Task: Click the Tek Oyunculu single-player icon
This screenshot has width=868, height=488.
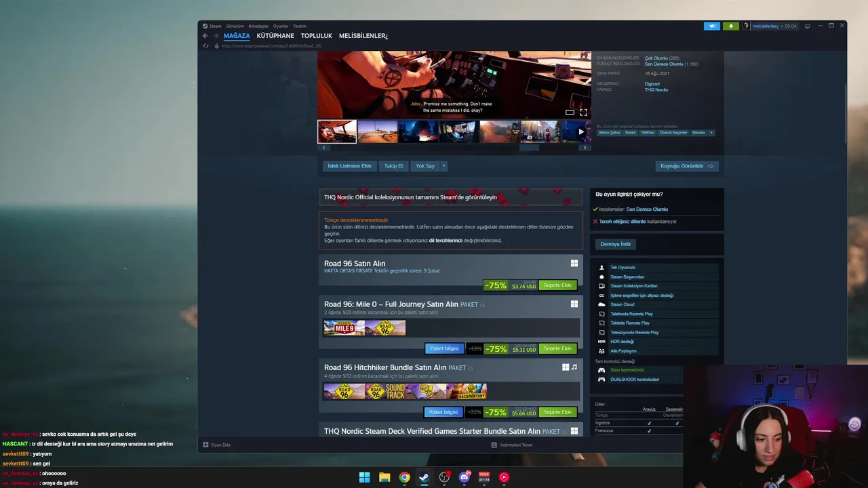Action: click(x=601, y=268)
